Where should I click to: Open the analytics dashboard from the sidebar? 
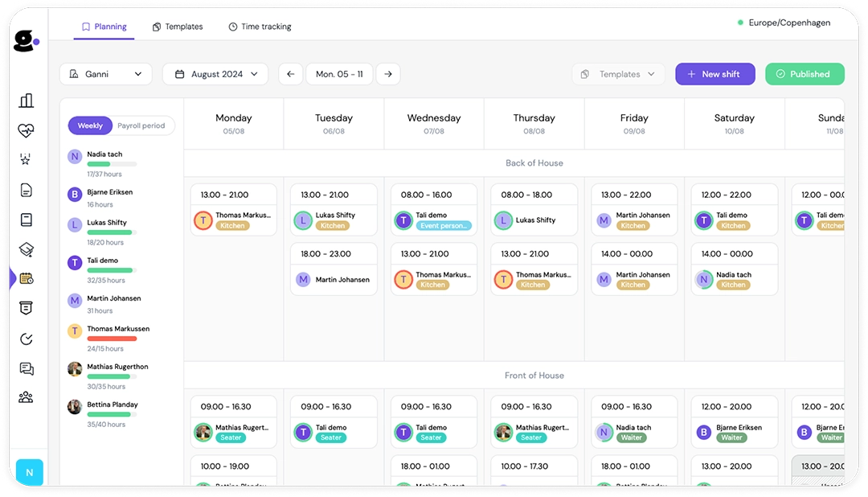pyautogui.click(x=27, y=101)
